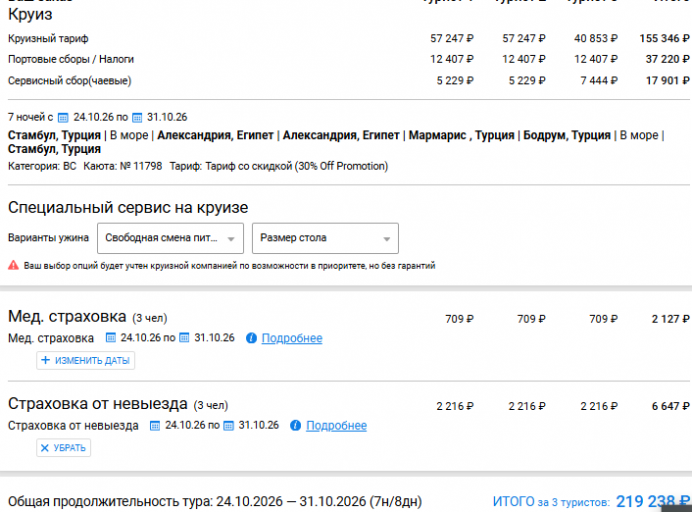692x512 pixels.
Task: Click ИТОГО за 3 туристов label
Action: 551,502
